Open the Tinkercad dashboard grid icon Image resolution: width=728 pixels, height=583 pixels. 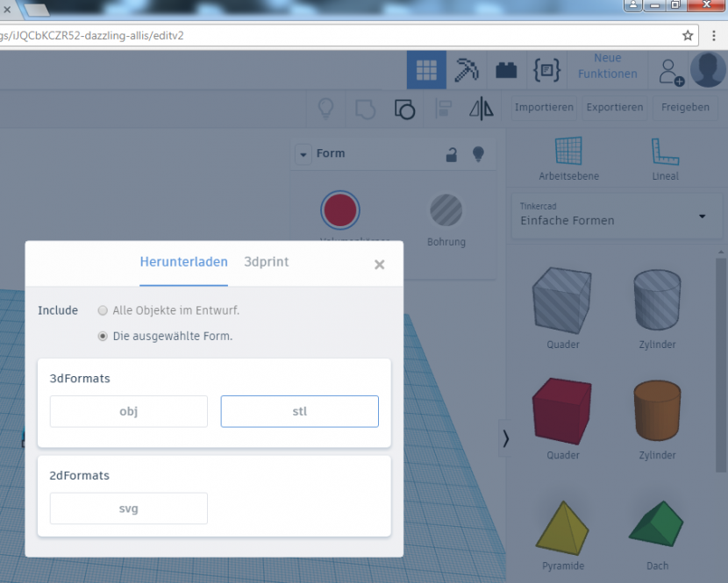coord(426,69)
